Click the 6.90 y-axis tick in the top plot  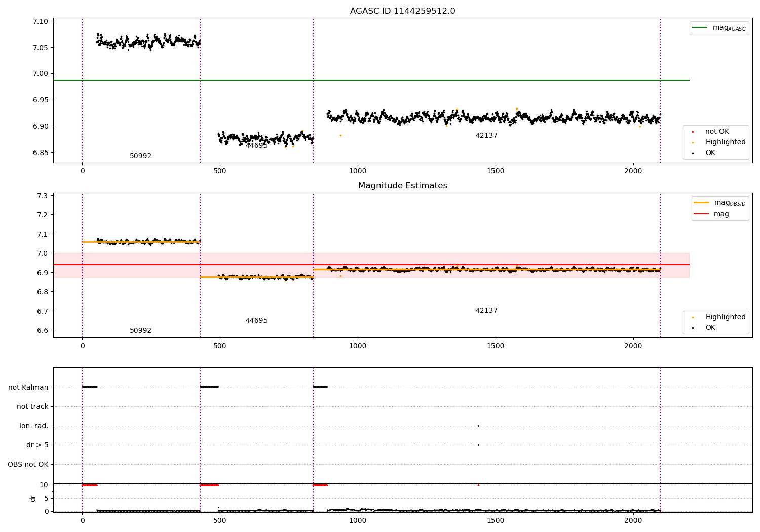tap(41, 126)
